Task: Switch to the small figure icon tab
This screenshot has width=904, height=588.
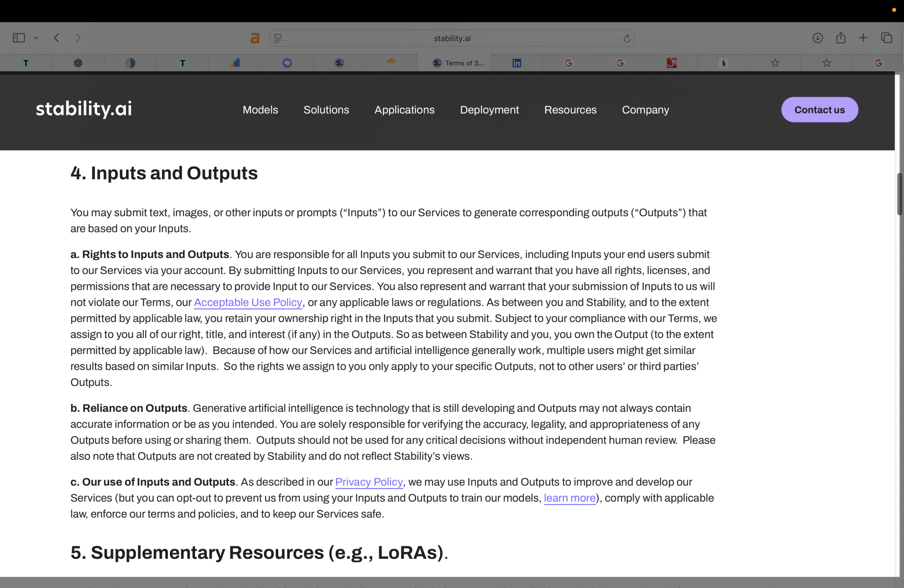Action: [724, 63]
